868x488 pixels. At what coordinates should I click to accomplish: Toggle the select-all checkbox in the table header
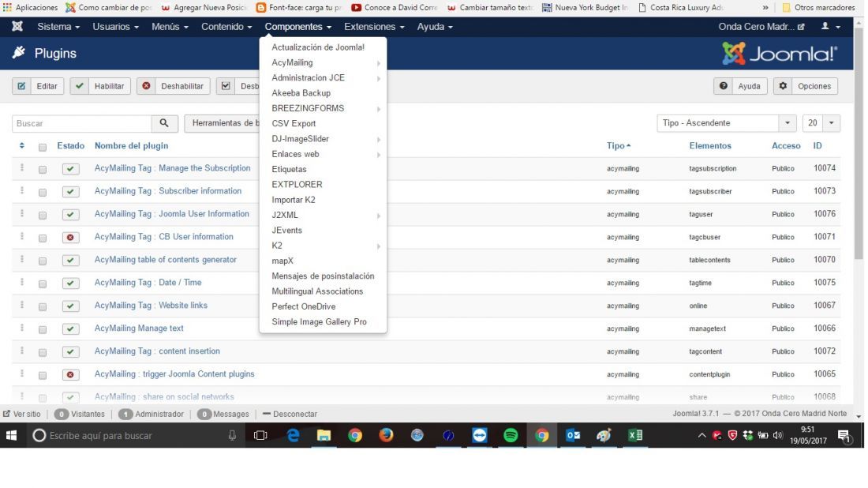tap(43, 147)
